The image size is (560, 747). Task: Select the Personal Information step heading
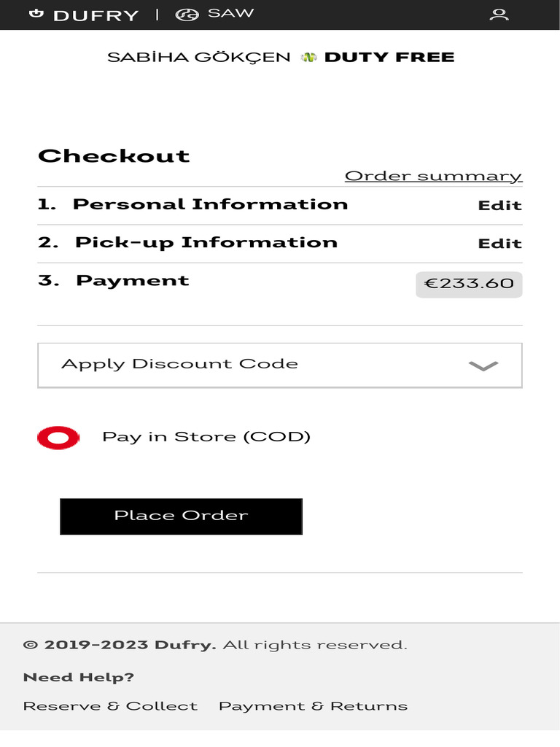click(x=210, y=205)
